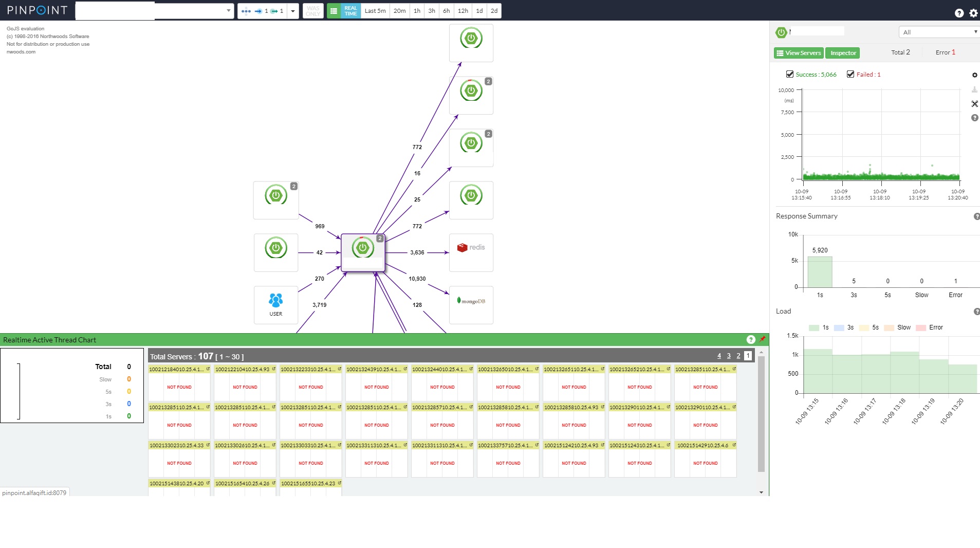The image size is (980, 548).
Task: Select Last 5m time range
Action: [x=375, y=11]
